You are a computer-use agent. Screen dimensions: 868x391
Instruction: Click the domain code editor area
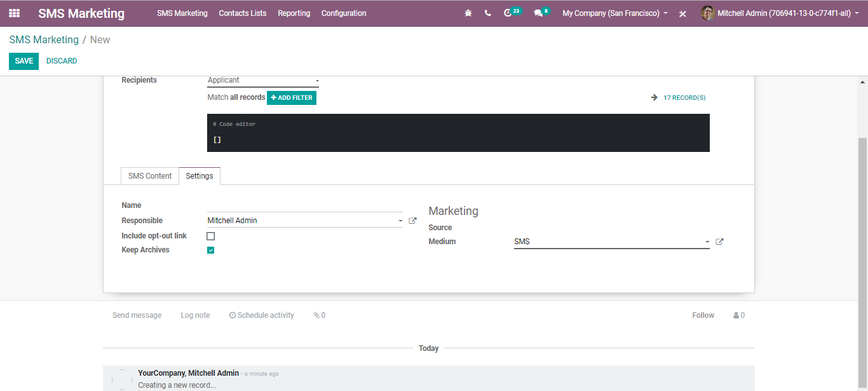pyautogui.click(x=458, y=133)
